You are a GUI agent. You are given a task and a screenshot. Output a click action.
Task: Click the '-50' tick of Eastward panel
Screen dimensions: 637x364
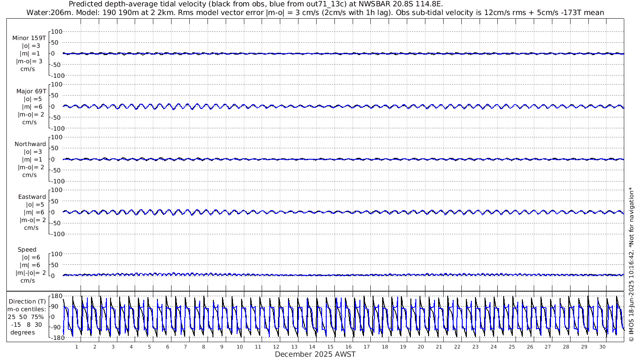coord(56,223)
